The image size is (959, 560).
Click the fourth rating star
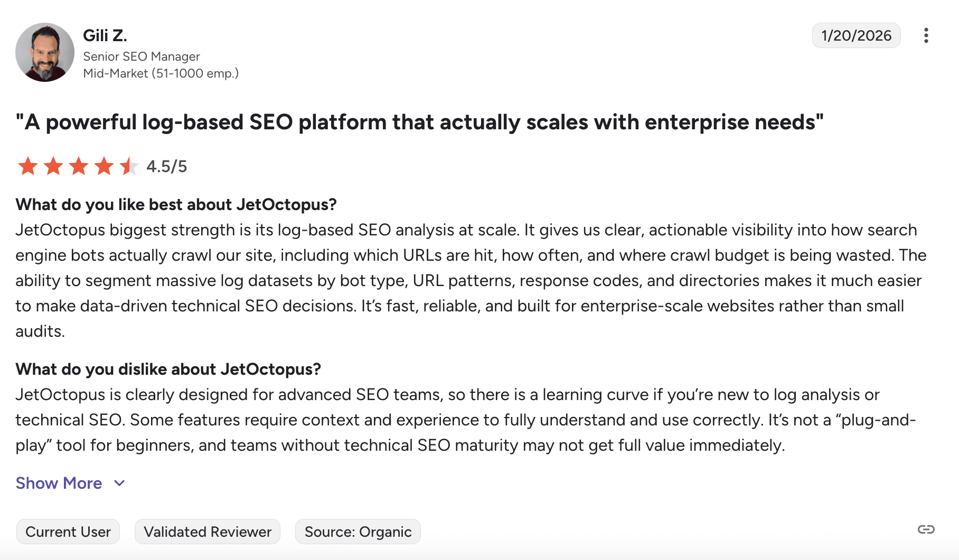[x=104, y=166]
